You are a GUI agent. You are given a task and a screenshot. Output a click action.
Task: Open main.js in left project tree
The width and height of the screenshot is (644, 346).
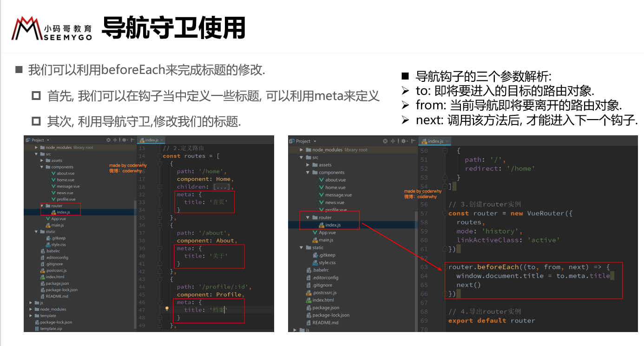click(57, 225)
